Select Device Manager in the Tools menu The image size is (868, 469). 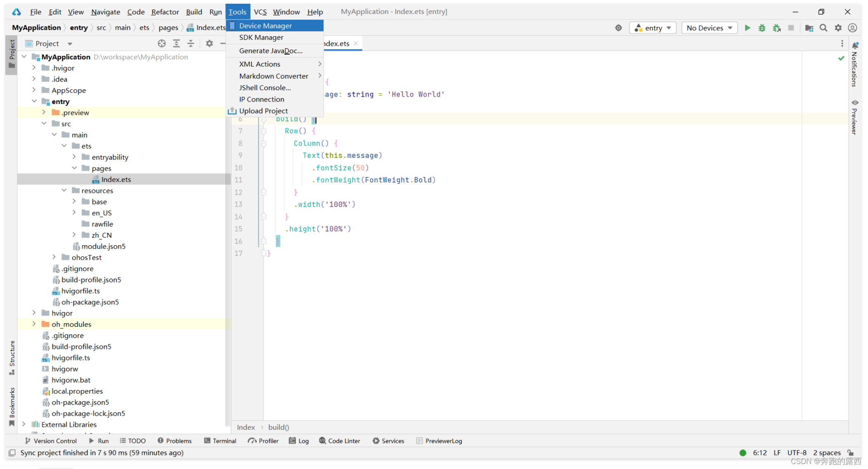[x=265, y=26]
